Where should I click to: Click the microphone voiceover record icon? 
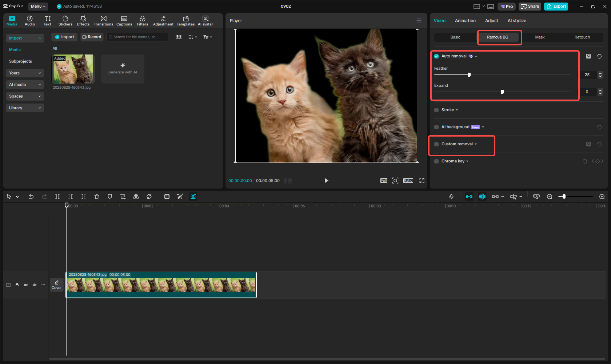pos(451,197)
